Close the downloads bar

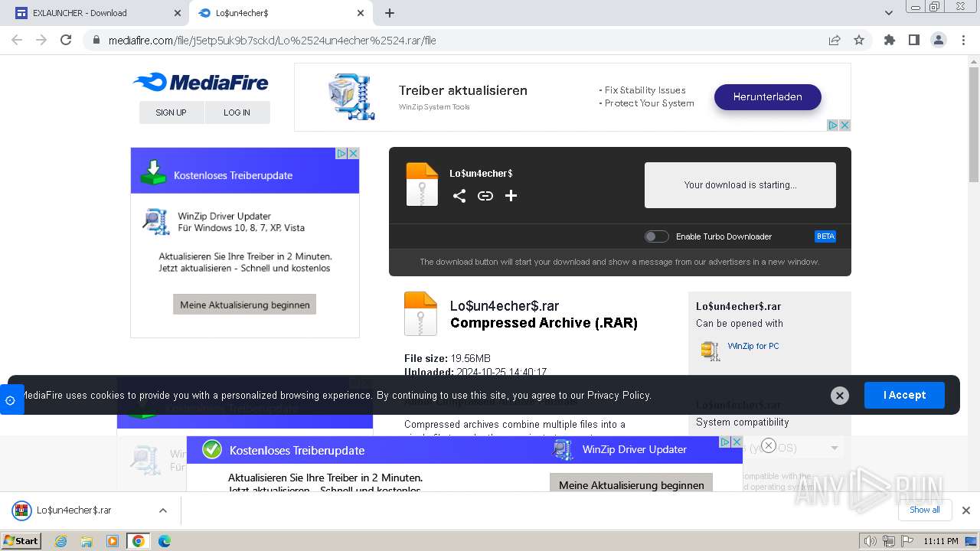[x=966, y=510]
